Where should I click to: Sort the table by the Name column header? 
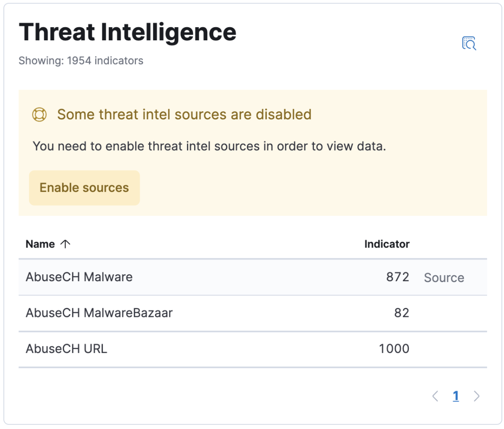pyautogui.click(x=40, y=244)
